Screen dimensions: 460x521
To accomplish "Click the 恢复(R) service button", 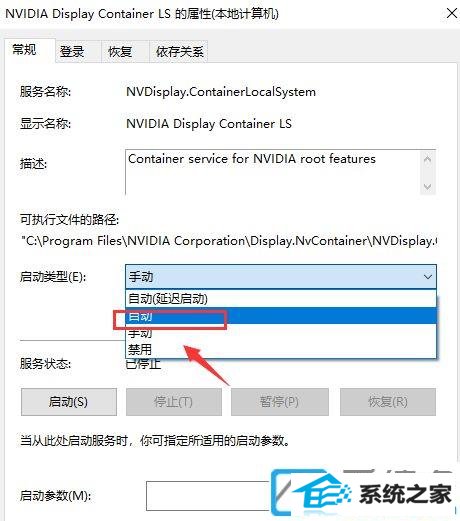I will 388,402.
